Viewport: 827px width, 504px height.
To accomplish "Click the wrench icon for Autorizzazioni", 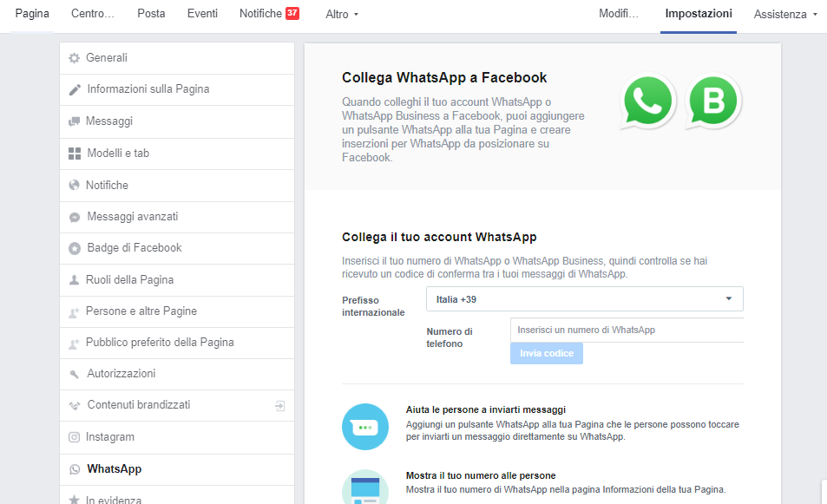I will [x=75, y=374].
